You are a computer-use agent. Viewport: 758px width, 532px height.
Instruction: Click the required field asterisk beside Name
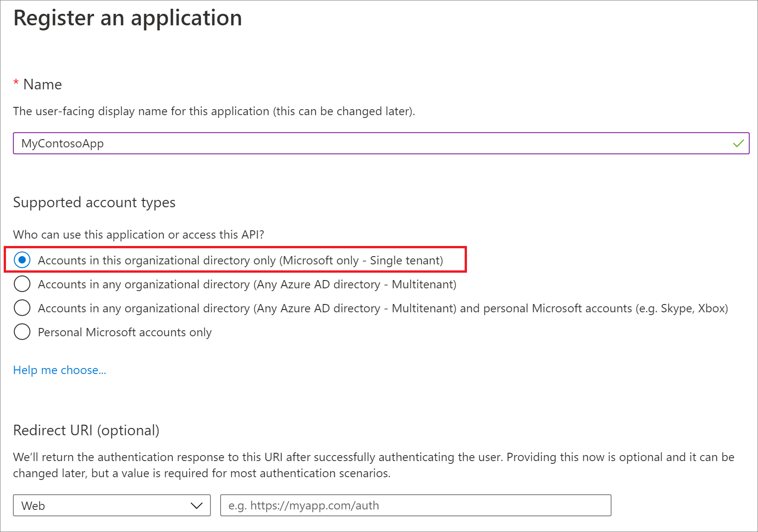(x=16, y=83)
